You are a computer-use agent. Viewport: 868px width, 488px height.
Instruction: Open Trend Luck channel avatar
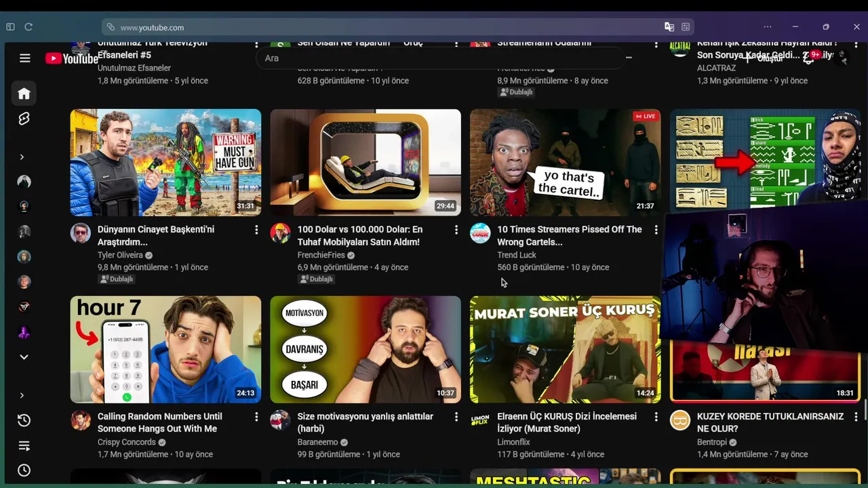(x=480, y=233)
